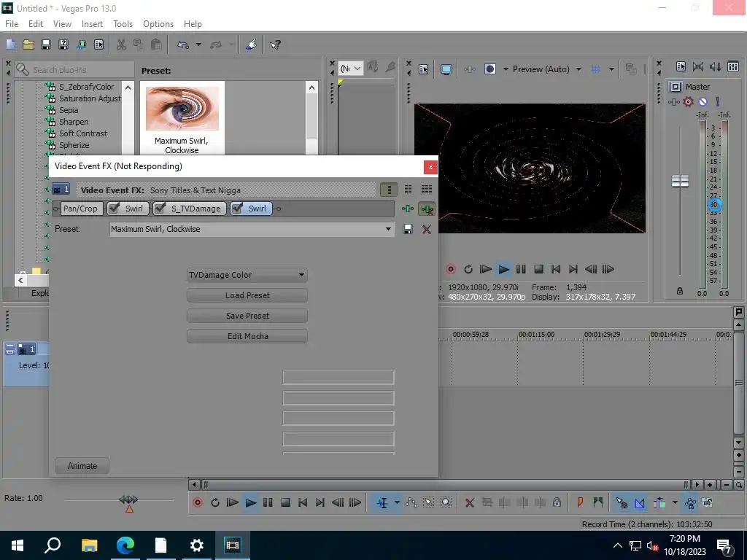Viewport: 747px width, 560px height.
Task: Open the overlays grid dropdown arrow
Action: pos(611,69)
